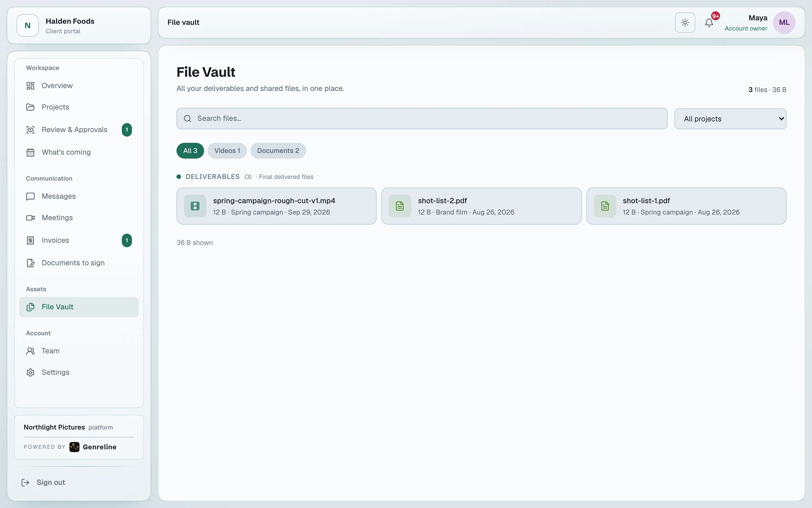Navigate to Documents to sign
The image size is (812, 508).
pos(79,263)
